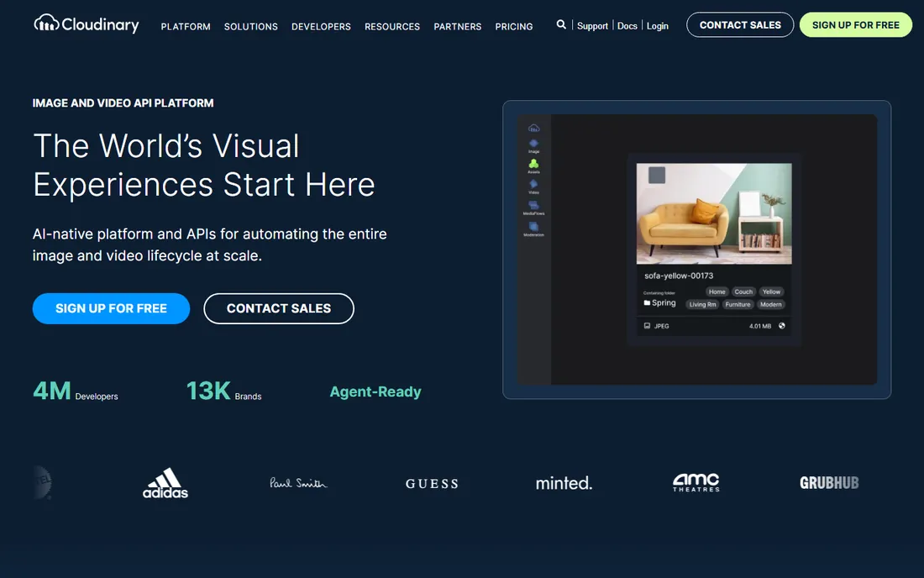The image size is (924, 578).
Task: Open the Docs link in header
Action: tap(627, 26)
